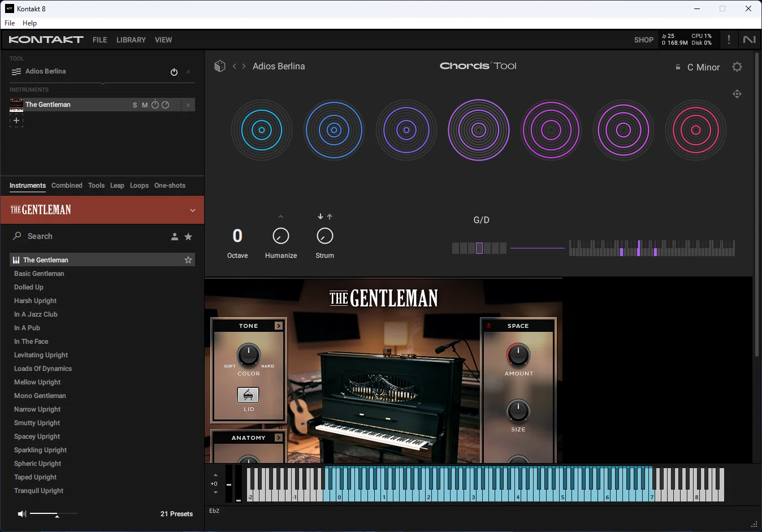The width and height of the screenshot is (762, 532).
Task: Open the LIBRARY menu in the Kontakt header
Action: (x=131, y=40)
